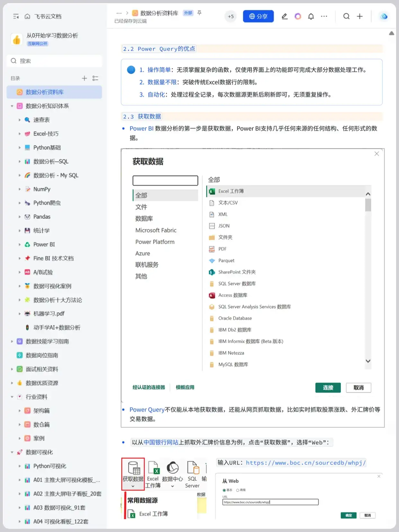The height and width of the screenshot is (532, 399).
Task: Expand the 速查表 tree node
Action: 20,120
